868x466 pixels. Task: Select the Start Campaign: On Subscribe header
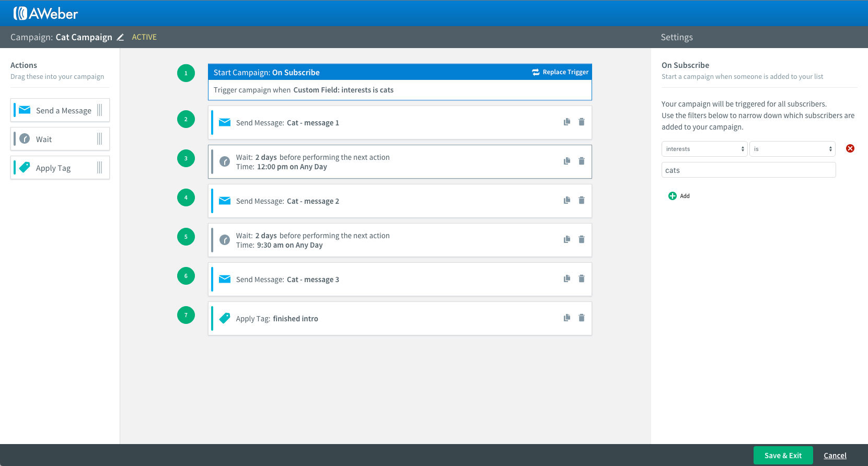(x=400, y=72)
